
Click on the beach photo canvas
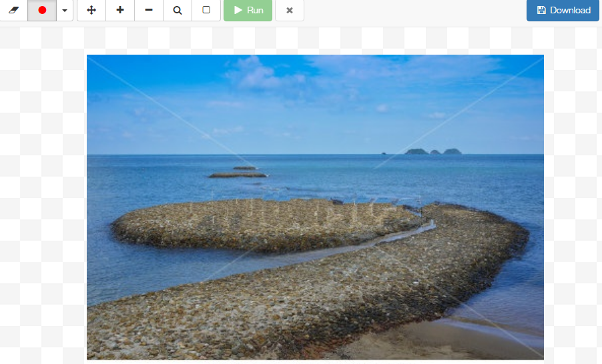tap(315, 207)
